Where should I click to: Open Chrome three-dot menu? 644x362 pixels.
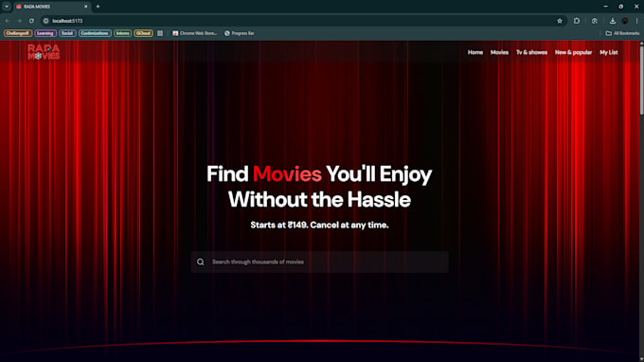(637, 21)
